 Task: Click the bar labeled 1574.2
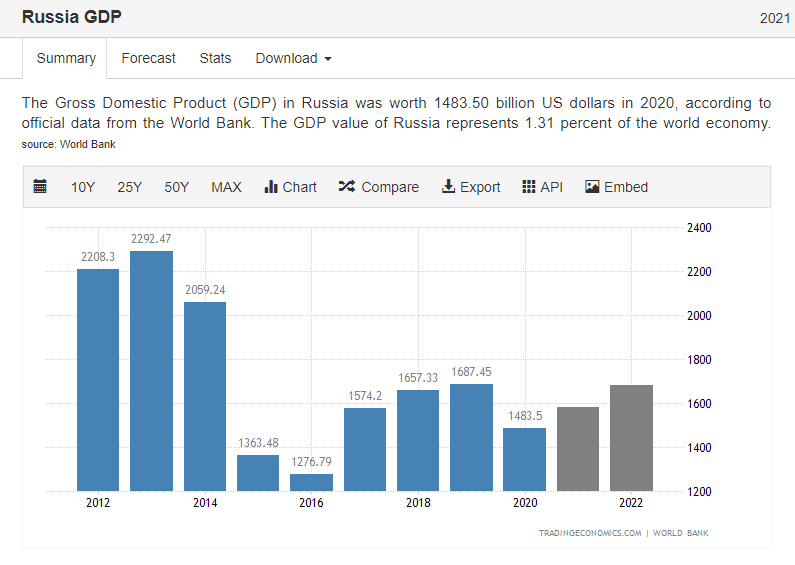pyautogui.click(x=365, y=449)
